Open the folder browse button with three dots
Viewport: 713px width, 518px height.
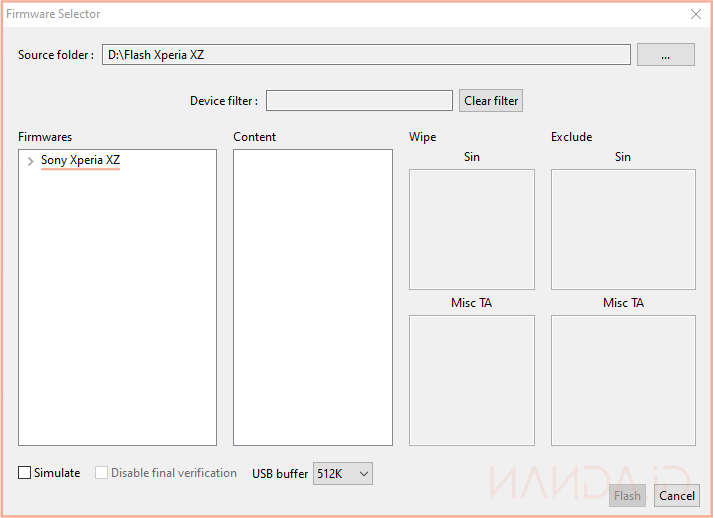(x=665, y=55)
